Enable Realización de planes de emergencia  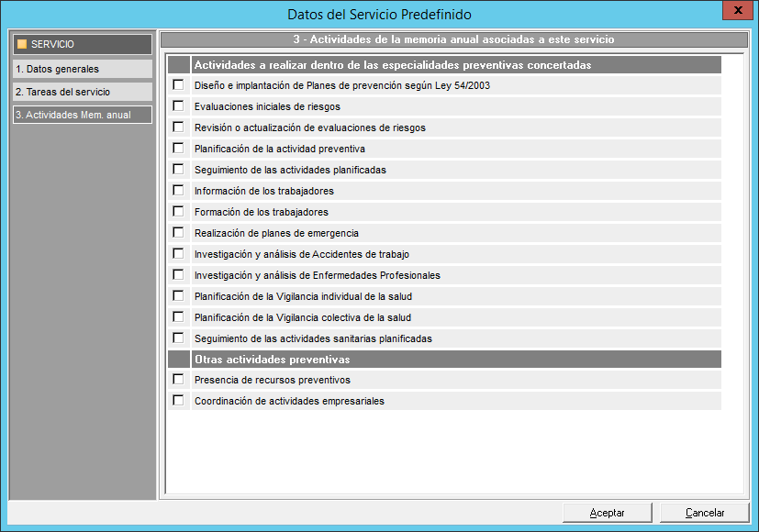[178, 233]
